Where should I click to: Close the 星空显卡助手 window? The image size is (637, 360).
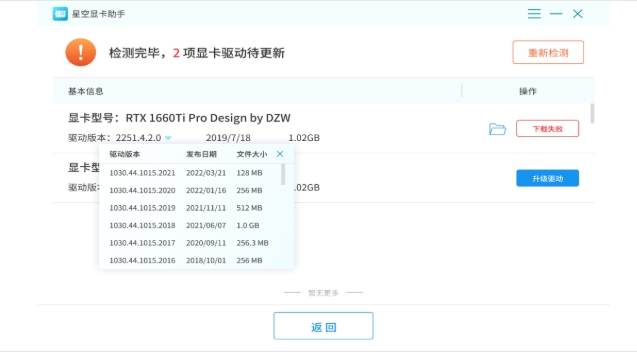pyautogui.click(x=578, y=14)
